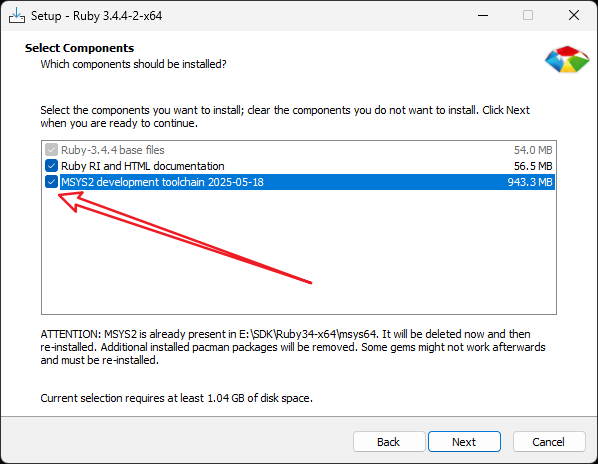Click the greyed-out maximize window button

[528, 16]
